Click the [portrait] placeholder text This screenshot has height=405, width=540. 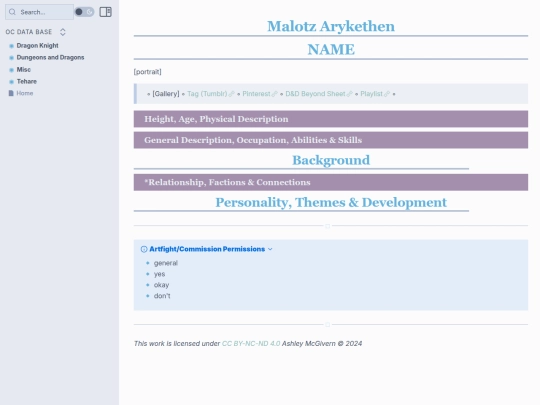point(147,72)
